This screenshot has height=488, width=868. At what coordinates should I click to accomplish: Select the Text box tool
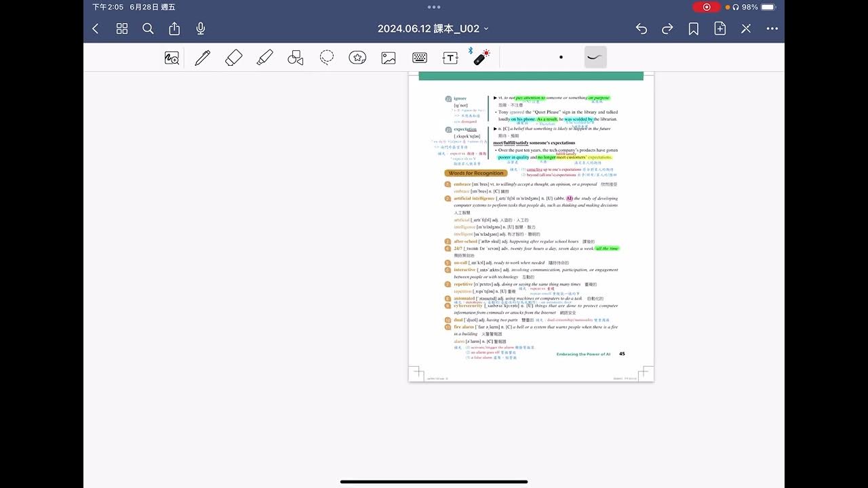tap(450, 58)
